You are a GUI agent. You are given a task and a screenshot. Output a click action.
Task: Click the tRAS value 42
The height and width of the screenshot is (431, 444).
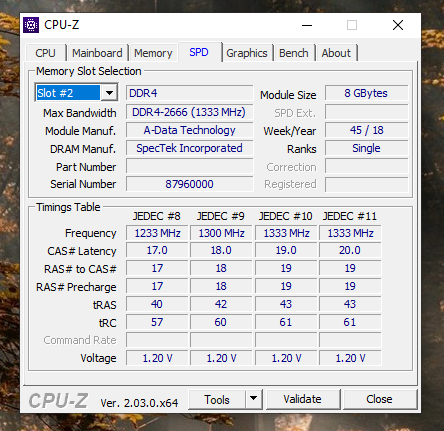[221, 304]
